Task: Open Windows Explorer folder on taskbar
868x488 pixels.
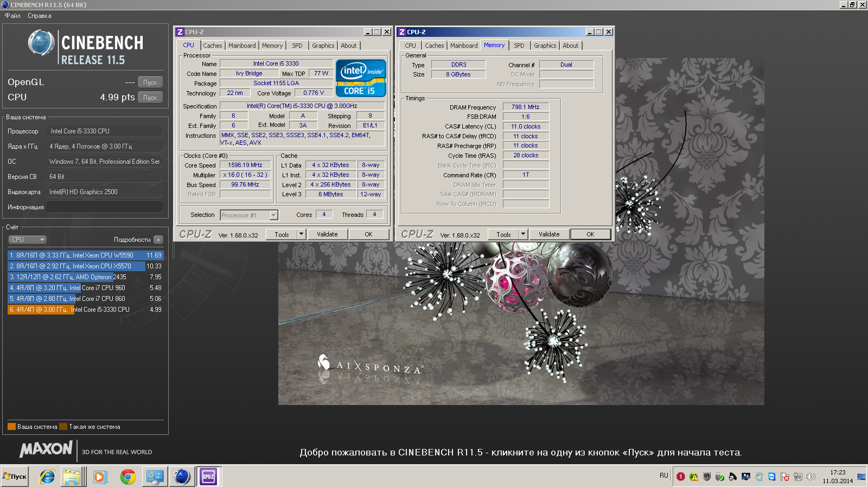Action: (71, 477)
